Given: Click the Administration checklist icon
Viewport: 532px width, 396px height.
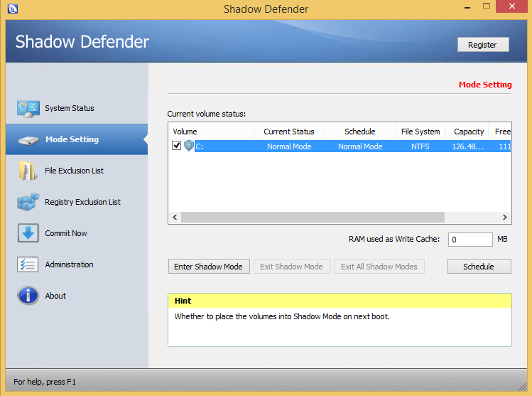Looking at the screenshot, I should 28,264.
